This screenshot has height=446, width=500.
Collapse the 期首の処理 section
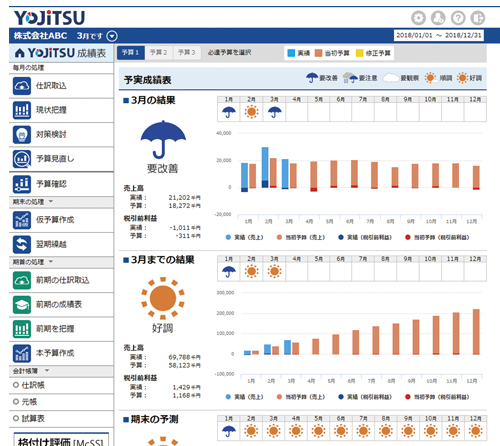(x=51, y=261)
